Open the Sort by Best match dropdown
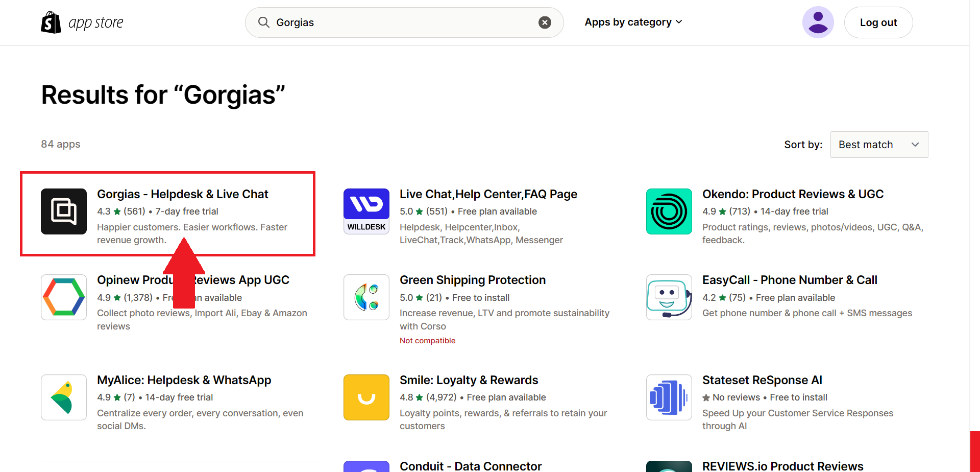Viewport: 980px width, 472px height. (x=879, y=145)
